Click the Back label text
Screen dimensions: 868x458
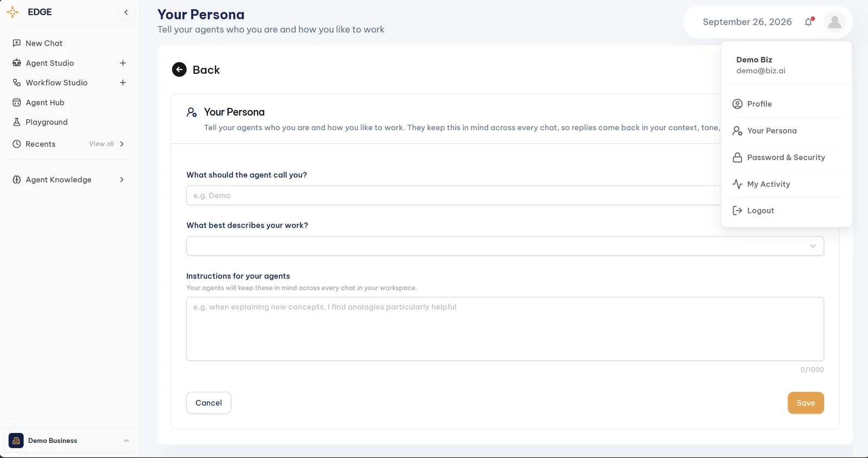click(x=206, y=70)
